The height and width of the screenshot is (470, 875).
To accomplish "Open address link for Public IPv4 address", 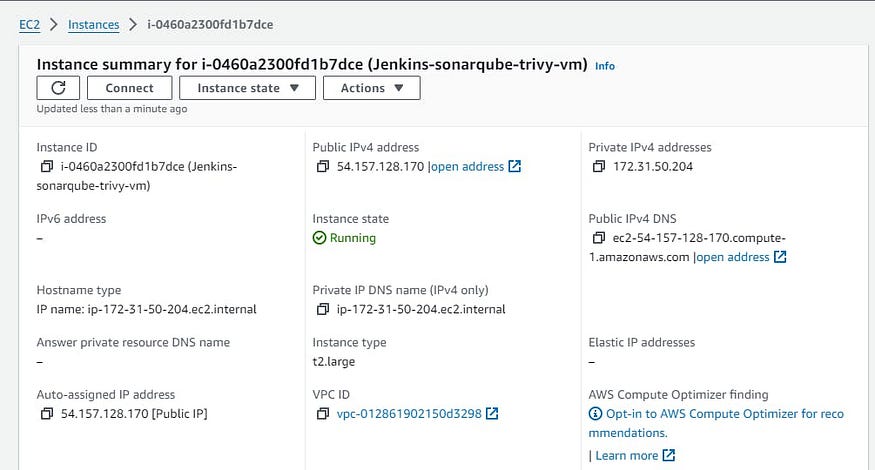I will (468, 166).
